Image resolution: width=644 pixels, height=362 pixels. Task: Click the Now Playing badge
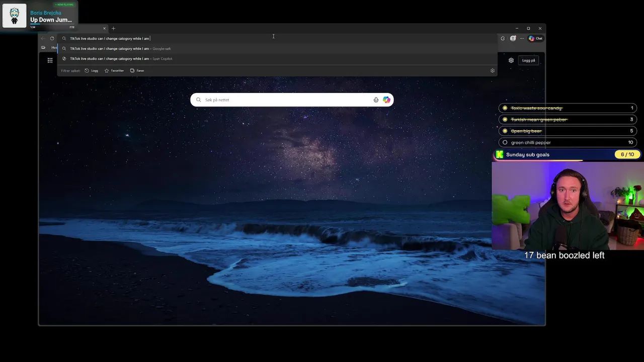tap(64, 5)
